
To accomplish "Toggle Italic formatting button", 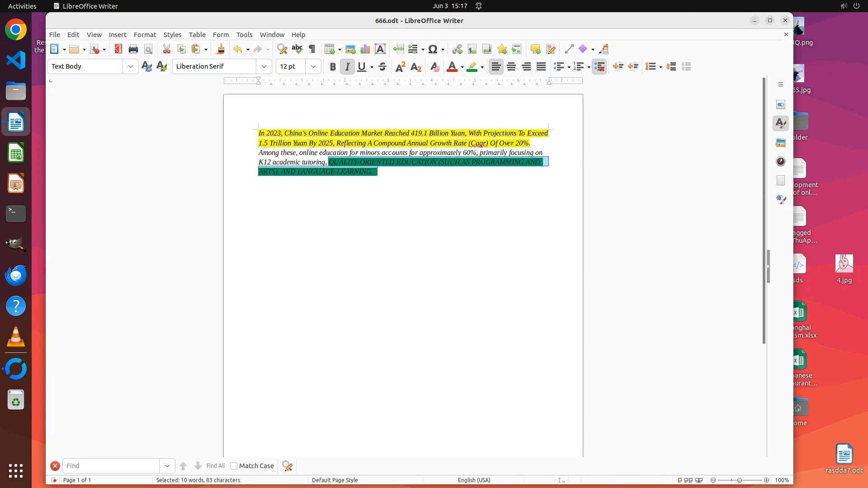I will click(347, 67).
